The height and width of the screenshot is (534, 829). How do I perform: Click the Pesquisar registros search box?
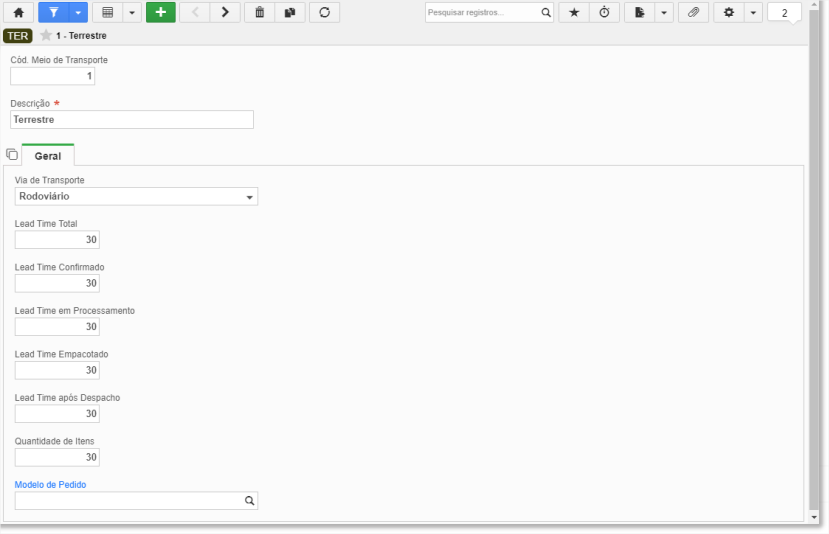tap(482, 13)
